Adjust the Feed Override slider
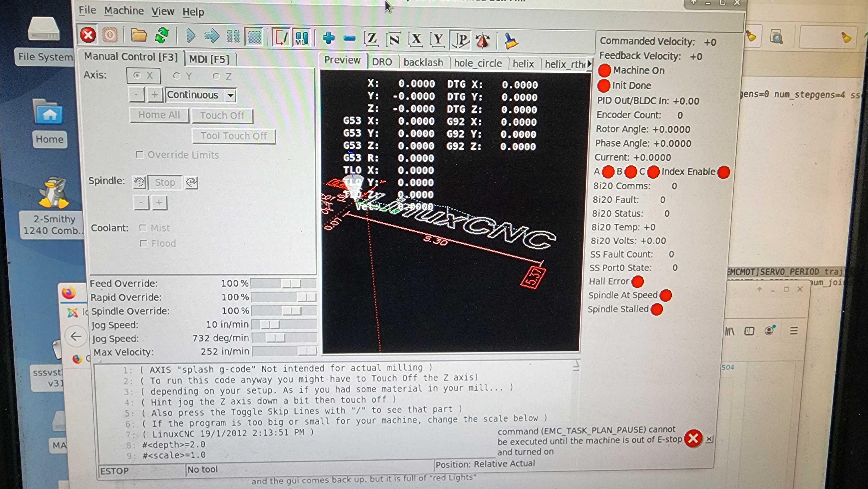This screenshot has height=489, width=868. click(x=291, y=284)
